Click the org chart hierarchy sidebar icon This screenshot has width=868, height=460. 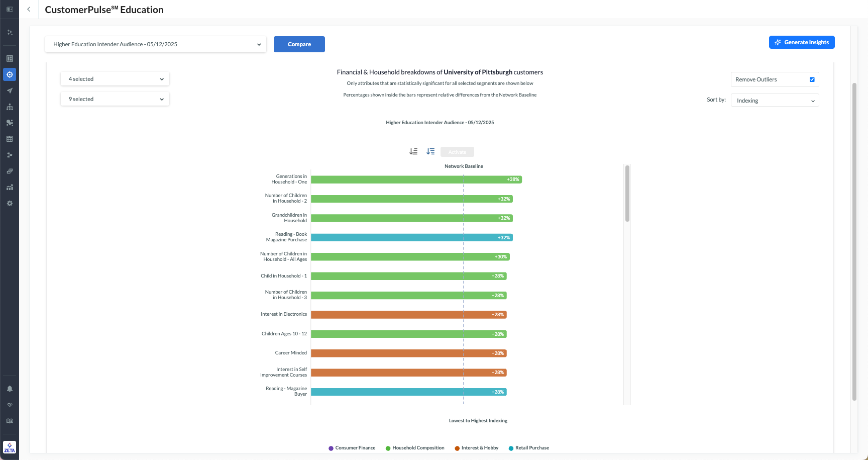10,107
